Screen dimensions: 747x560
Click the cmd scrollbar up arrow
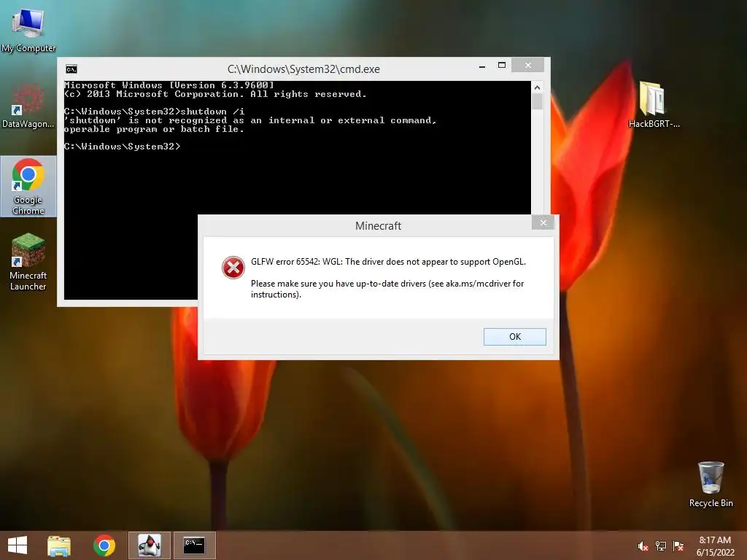[538, 87]
